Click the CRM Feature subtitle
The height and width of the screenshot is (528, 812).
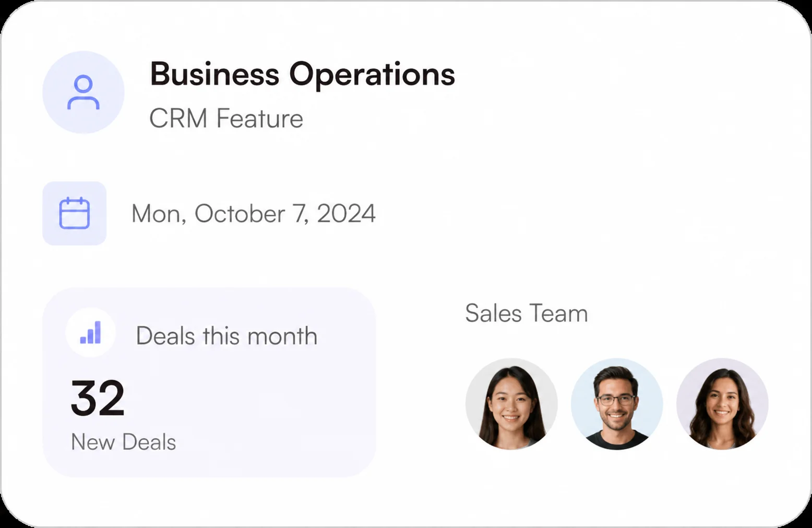click(226, 119)
